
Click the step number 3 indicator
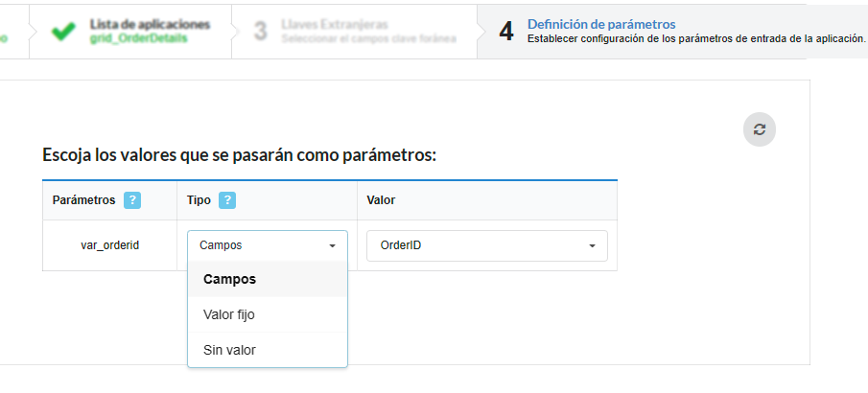(260, 31)
